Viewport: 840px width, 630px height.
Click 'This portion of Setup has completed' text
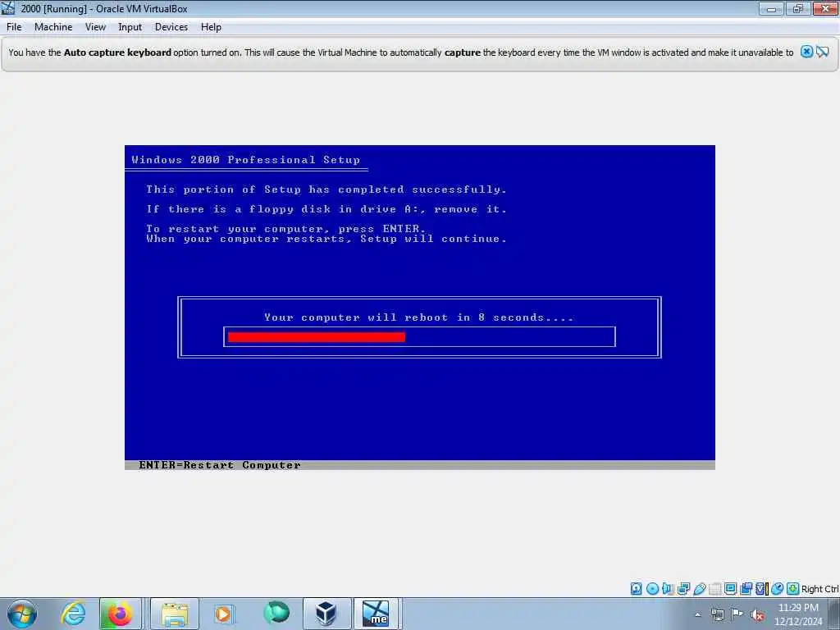pyautogui.click(x=326, y=189)
